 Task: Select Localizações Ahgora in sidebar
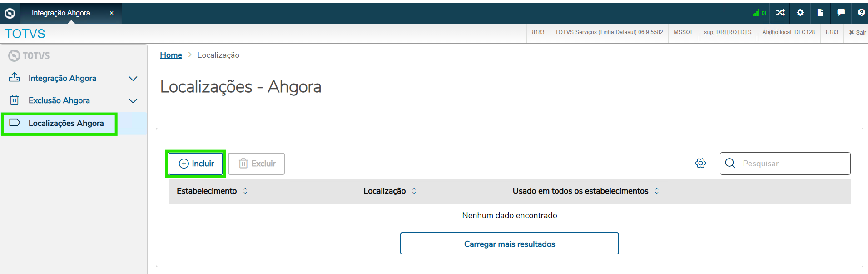(66, 123)
